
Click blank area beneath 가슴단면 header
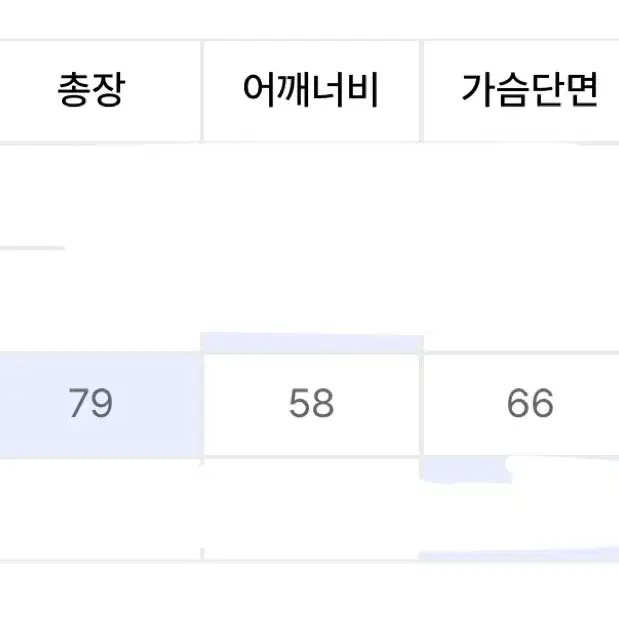(x=521, y=245)
